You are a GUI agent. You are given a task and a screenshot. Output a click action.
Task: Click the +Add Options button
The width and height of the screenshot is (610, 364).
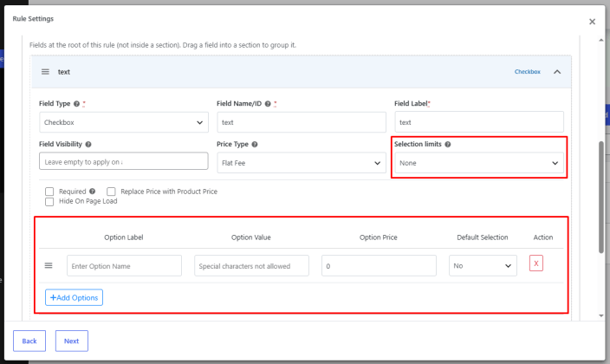coord(74,297)
